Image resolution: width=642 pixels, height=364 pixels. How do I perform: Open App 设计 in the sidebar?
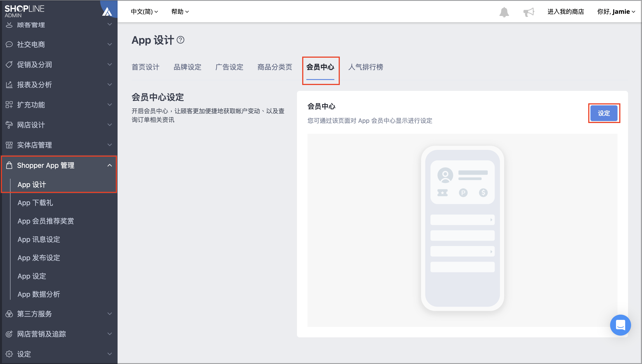point(32,184)
